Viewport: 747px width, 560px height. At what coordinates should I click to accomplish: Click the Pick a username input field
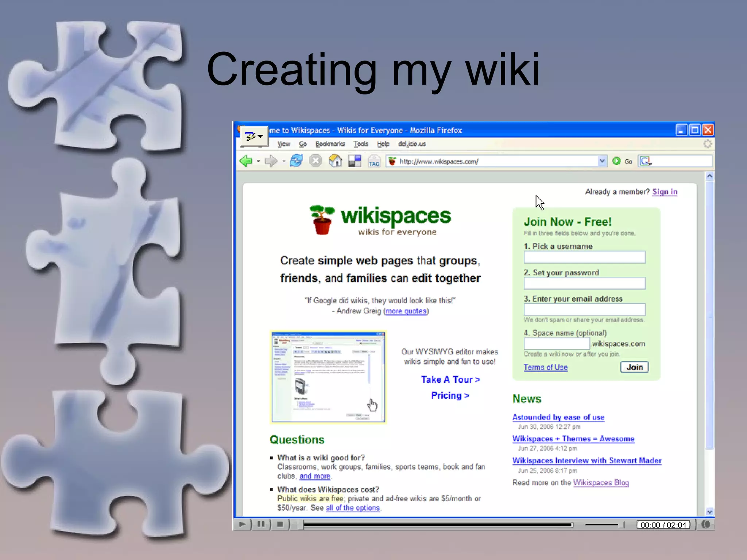point(584,257)
